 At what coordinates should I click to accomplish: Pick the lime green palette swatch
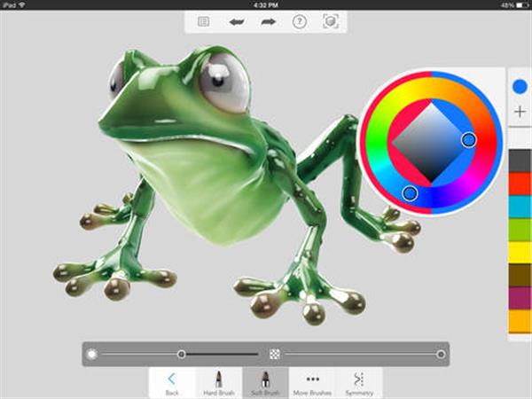tap(520, 230)
